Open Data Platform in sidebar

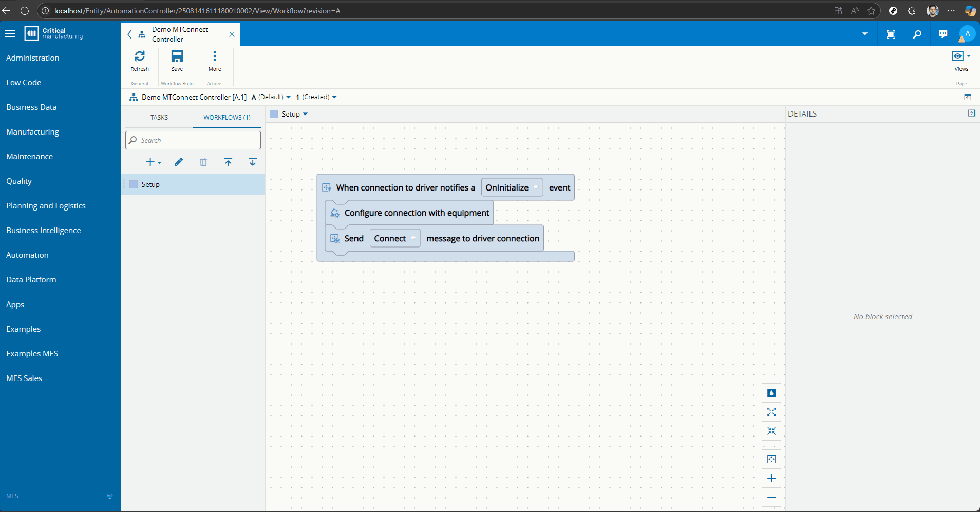coord(31,280)
